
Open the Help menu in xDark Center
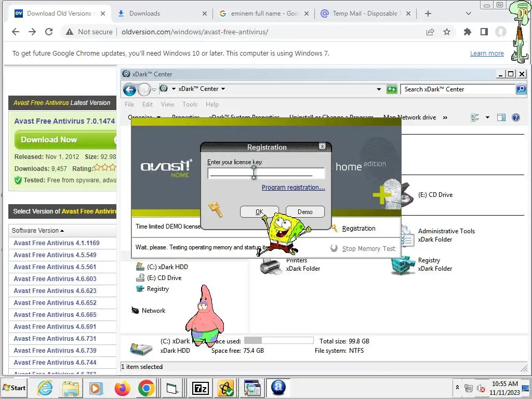[x=212, y=104]
